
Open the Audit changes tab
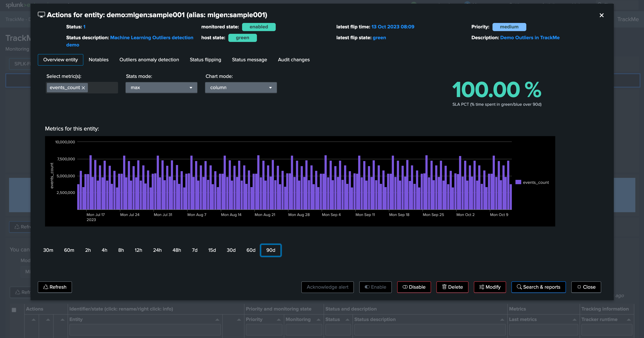(x=293, y=60)
